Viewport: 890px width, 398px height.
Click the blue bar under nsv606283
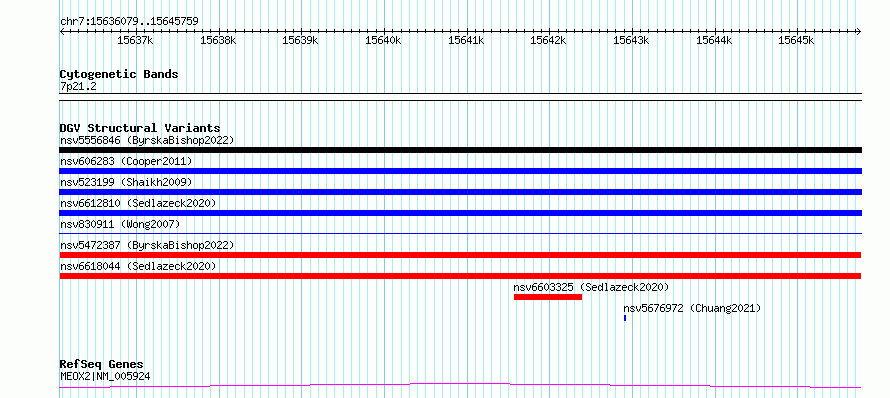460,171
